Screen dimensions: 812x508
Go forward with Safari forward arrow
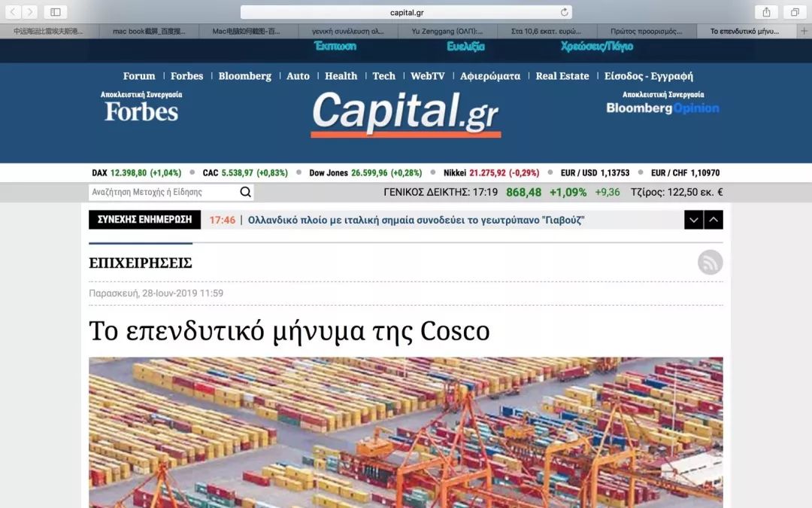[30, 12]
